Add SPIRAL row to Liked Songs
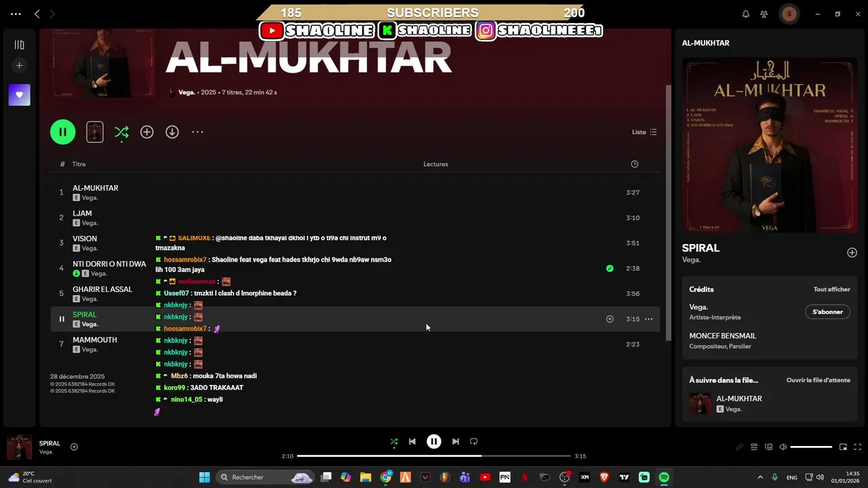The image size is (868, 488). [610, 319]
